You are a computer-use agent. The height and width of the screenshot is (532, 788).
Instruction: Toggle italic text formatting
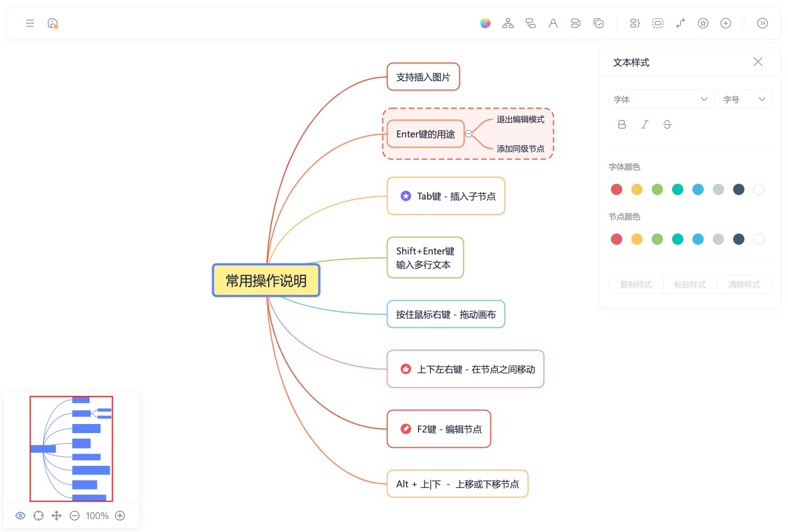[644, 124]
